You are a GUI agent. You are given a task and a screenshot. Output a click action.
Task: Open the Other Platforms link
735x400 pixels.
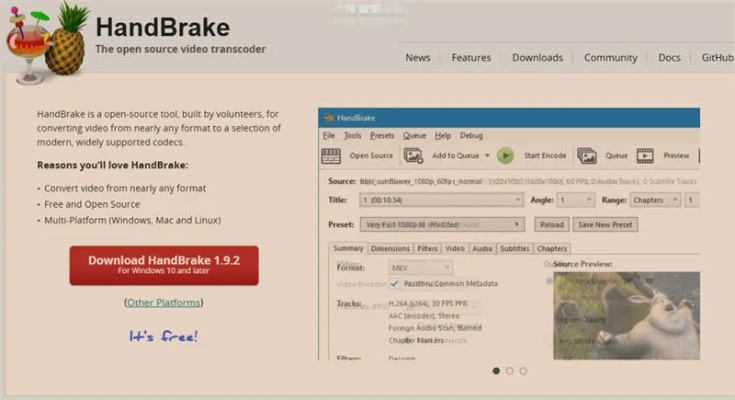(163, 302)
